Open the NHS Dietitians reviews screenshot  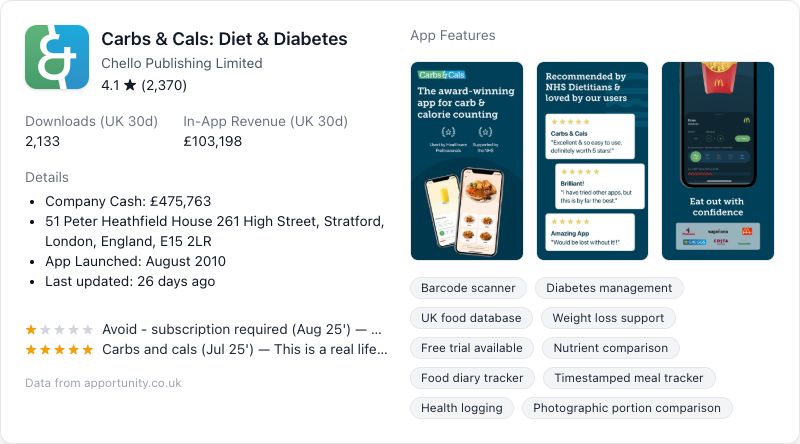[x=592, y=161]
